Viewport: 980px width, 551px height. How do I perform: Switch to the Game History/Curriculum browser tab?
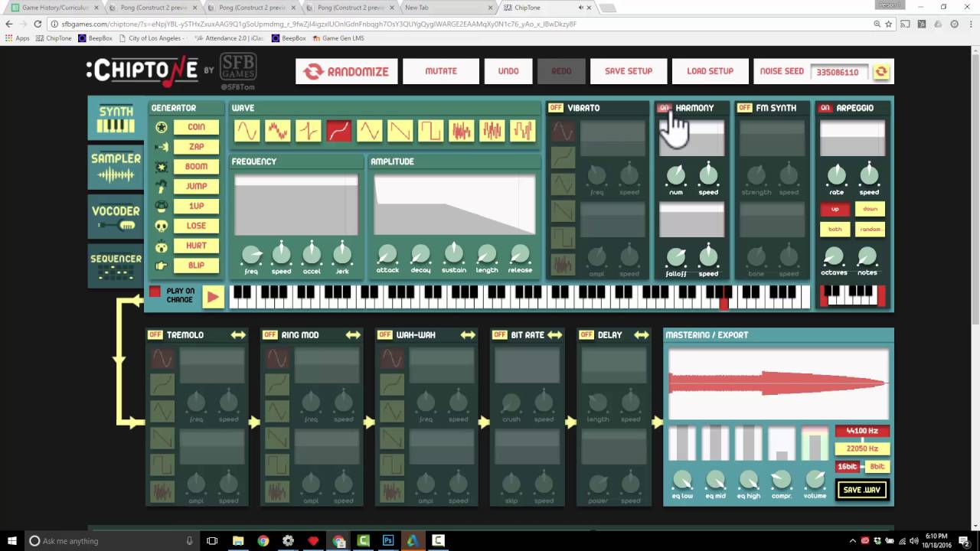[55, 8]
